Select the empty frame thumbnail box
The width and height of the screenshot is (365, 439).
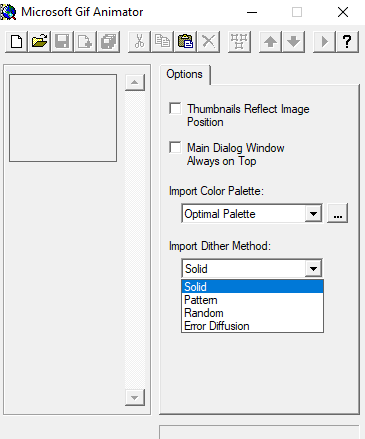pos(63,118)
